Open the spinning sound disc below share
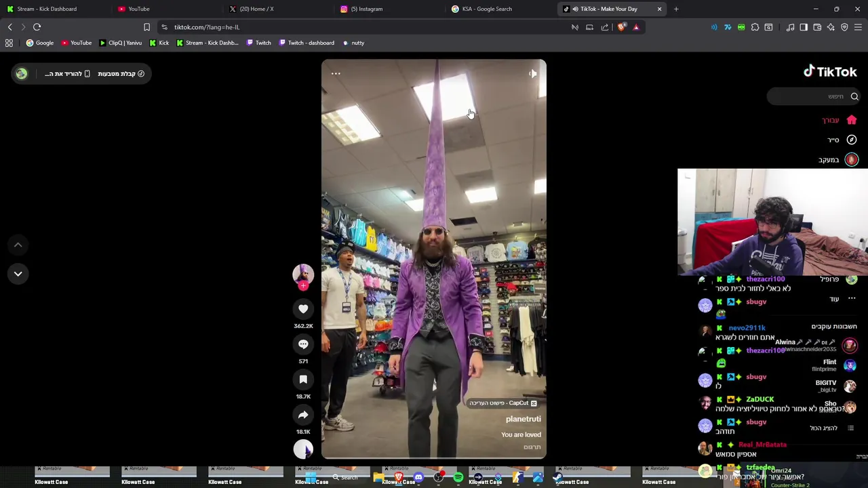The height and width of the screenshot is (488, 868). (x=303, y=449)
